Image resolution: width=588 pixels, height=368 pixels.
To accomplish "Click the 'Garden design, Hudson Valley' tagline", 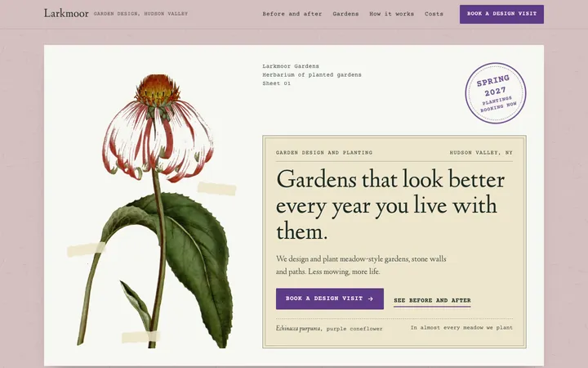I will tap(140, 14).
